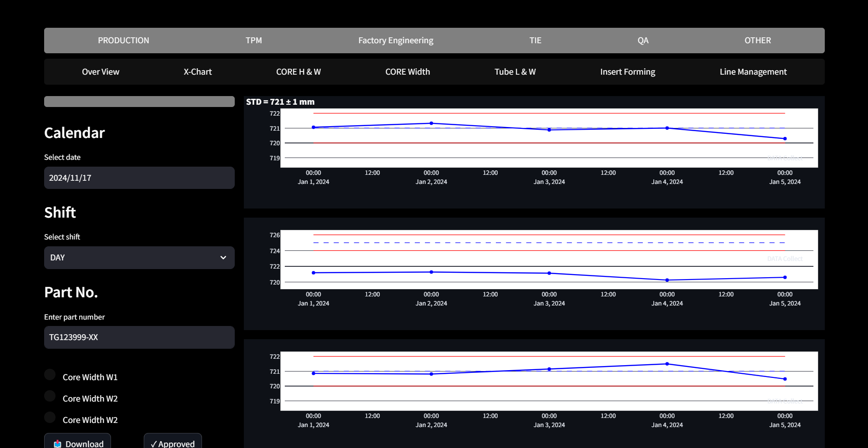This screenshot has width=868, height=448.
Task: Select the TIE tab
Action: coord(535,41)
